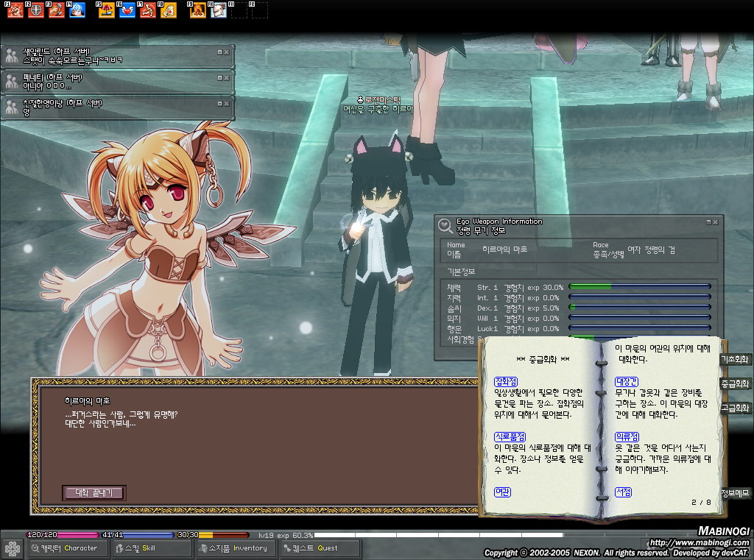Switch to the 기초회화 book tab

point(736,360)
